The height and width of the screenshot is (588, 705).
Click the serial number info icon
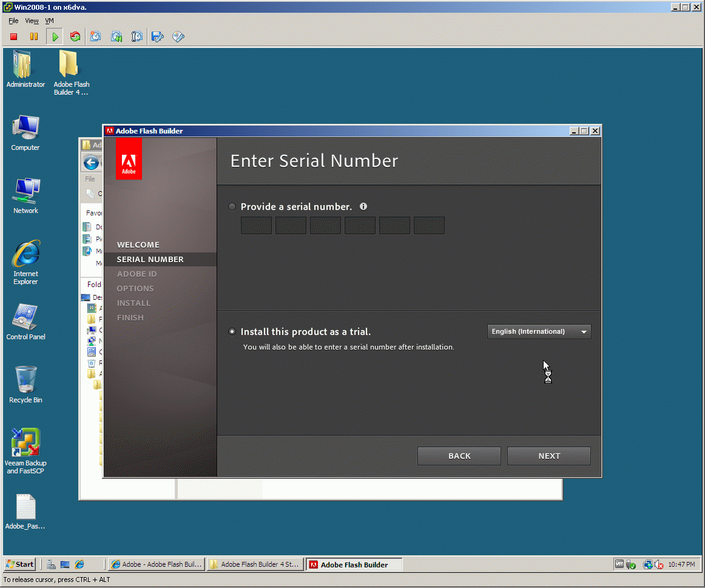point(363,206)
